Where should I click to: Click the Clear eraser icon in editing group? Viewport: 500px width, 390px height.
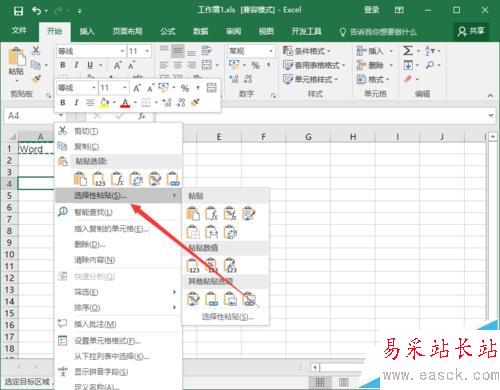408,79
